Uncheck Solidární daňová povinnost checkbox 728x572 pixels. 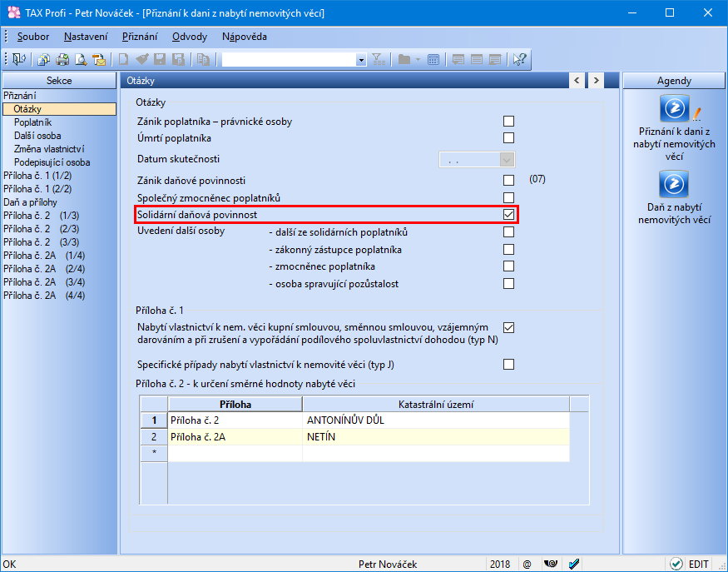pos(509,214)
